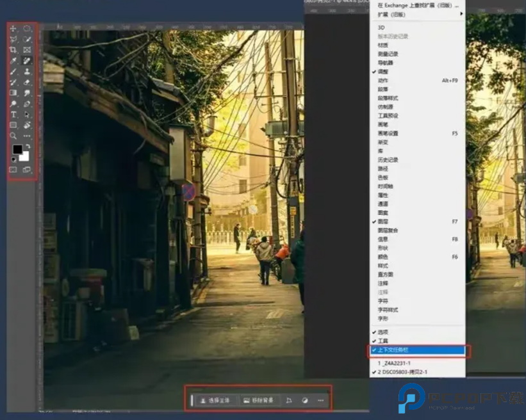
Task: Select the Quick Selection tool
Action: pyautogui.click(x=27, y=39)
